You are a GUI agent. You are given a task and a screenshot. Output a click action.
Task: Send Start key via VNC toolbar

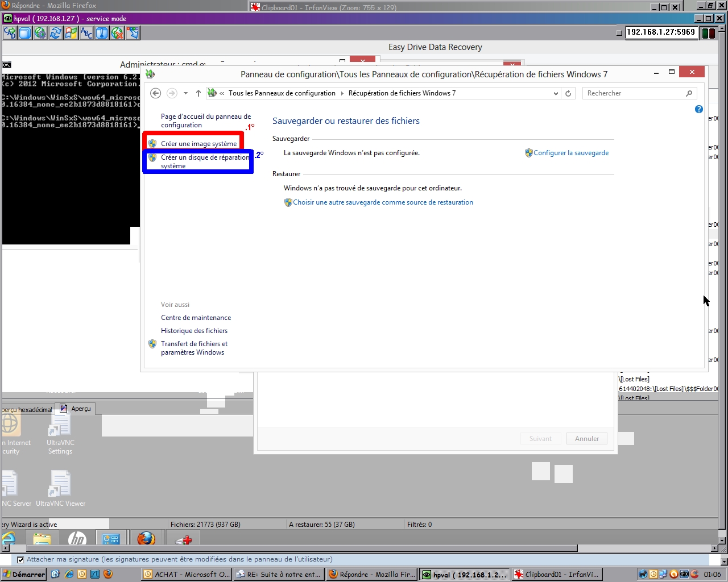tap(71, 33)
